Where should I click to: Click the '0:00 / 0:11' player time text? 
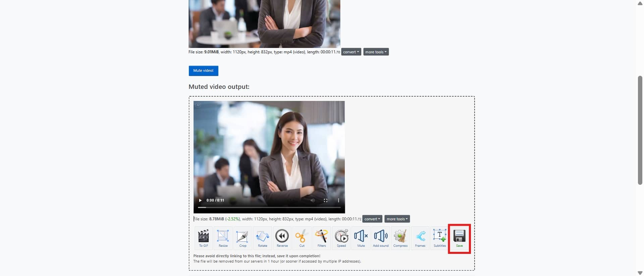[215, 200]
